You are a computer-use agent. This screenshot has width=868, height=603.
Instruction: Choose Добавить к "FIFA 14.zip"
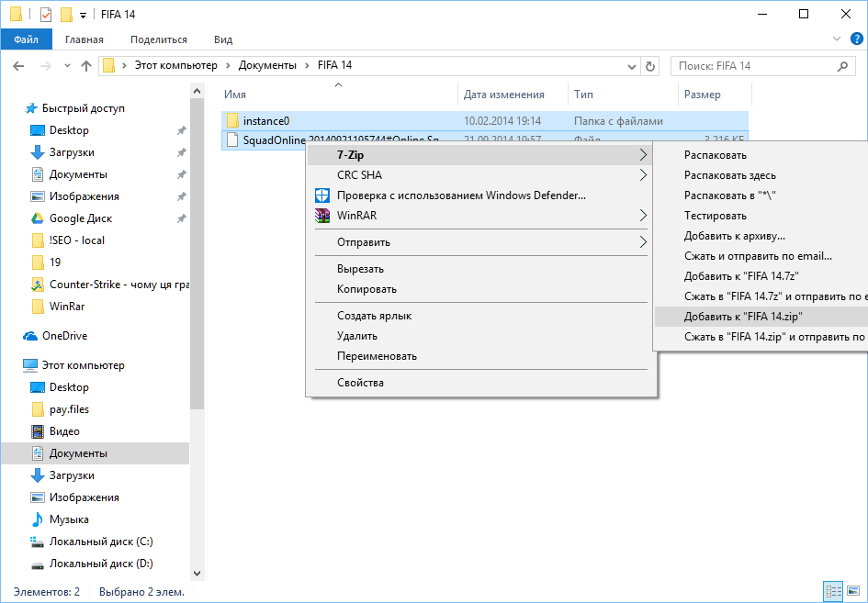pos(761,317)
